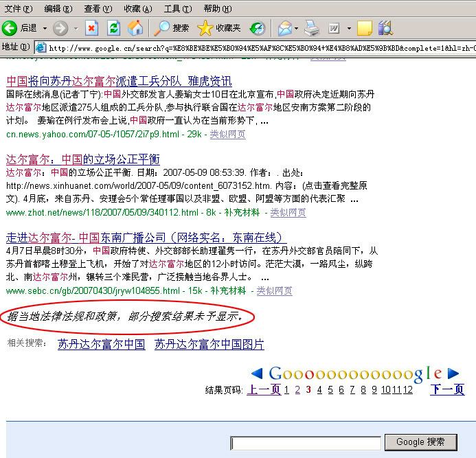Refresh the page with the refresh icon
This screenshot has height=458, width=476.
click(114, 28)
